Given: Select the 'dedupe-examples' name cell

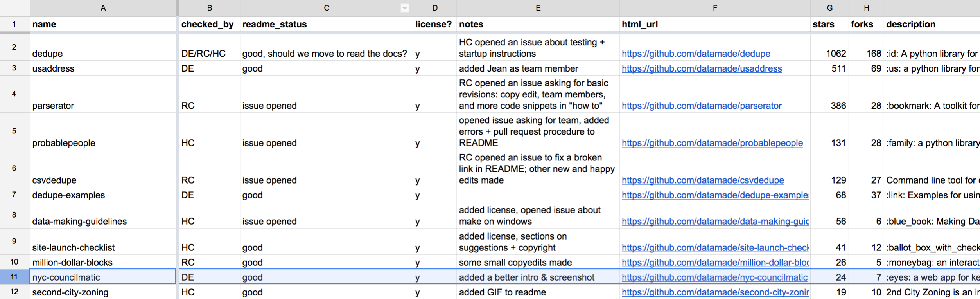Looking at the screenshot, I should pyautogui.click(x=103, y=195).
